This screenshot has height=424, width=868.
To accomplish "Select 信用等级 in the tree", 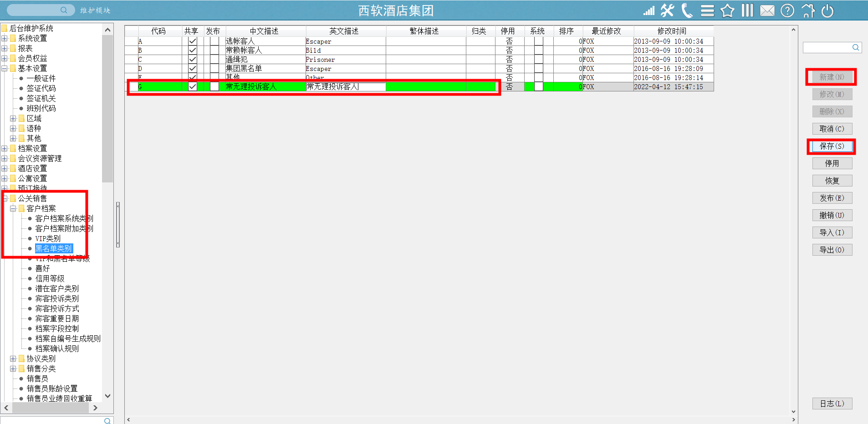I will tap(50, 278).
